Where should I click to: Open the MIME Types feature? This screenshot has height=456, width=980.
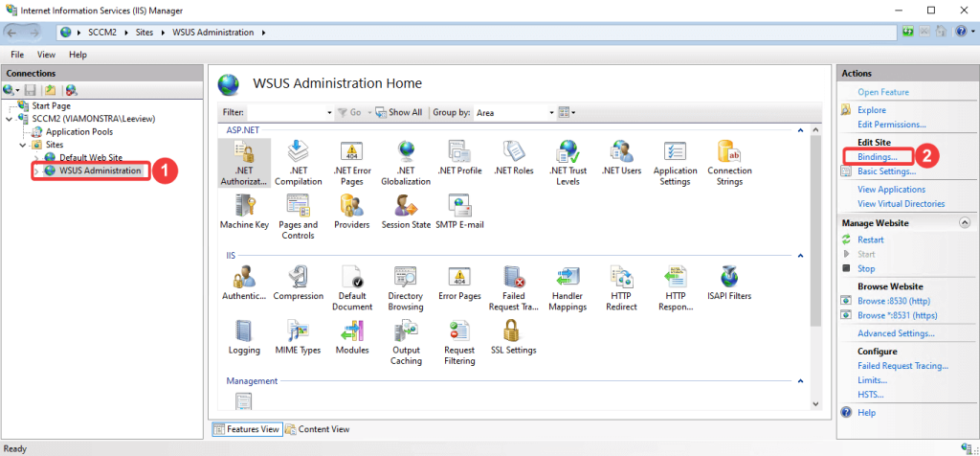(299, 338)
